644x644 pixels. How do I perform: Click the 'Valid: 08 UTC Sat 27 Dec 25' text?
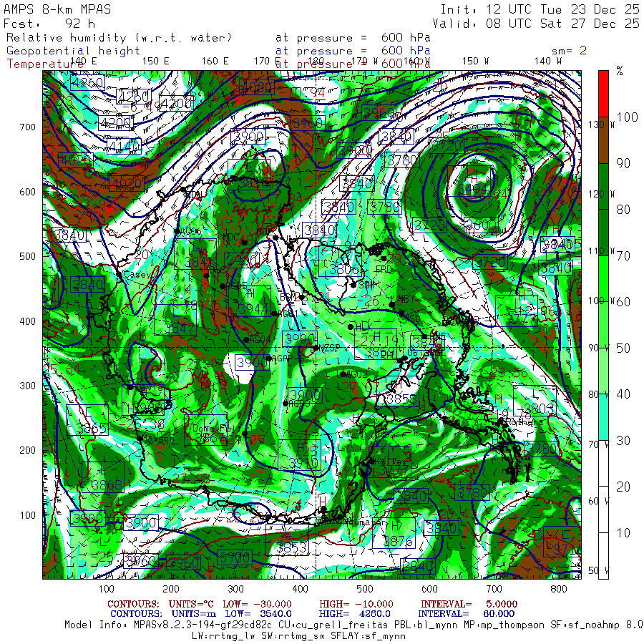click(540, 23)
